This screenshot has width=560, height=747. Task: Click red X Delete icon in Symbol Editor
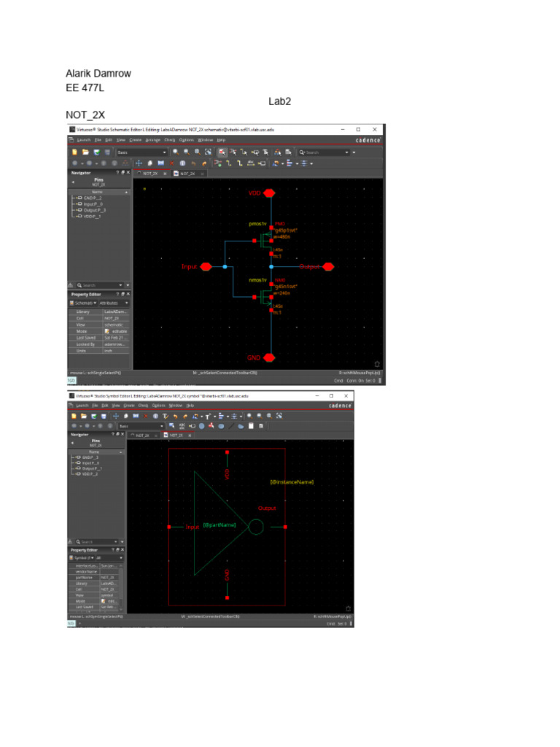tap(146, 416)
